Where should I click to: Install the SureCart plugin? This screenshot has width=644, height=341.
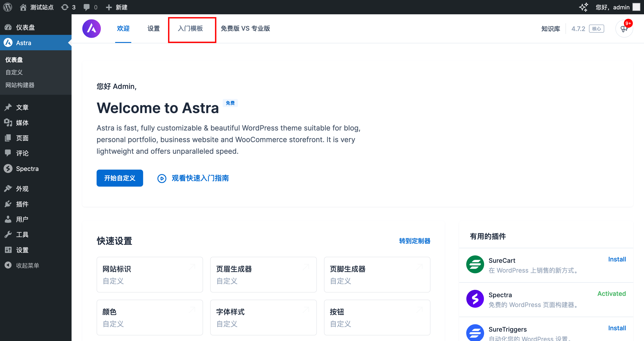tap(617, 259)
